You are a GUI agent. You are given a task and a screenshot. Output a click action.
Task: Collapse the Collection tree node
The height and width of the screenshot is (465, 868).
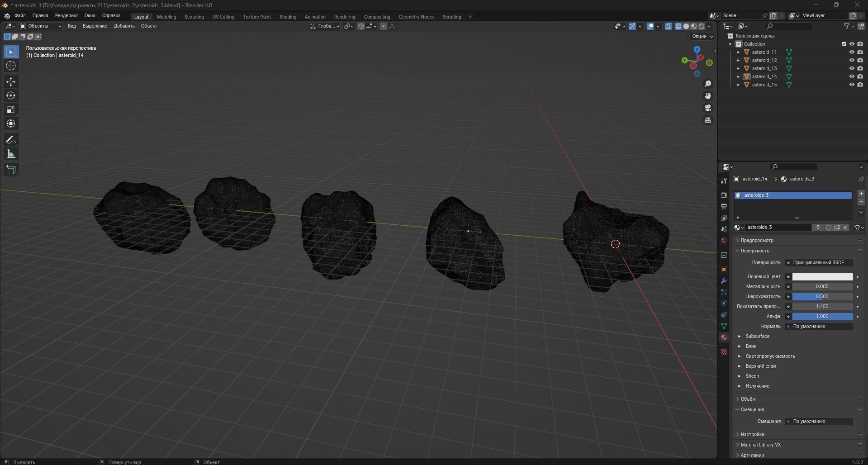coord(730,44)
